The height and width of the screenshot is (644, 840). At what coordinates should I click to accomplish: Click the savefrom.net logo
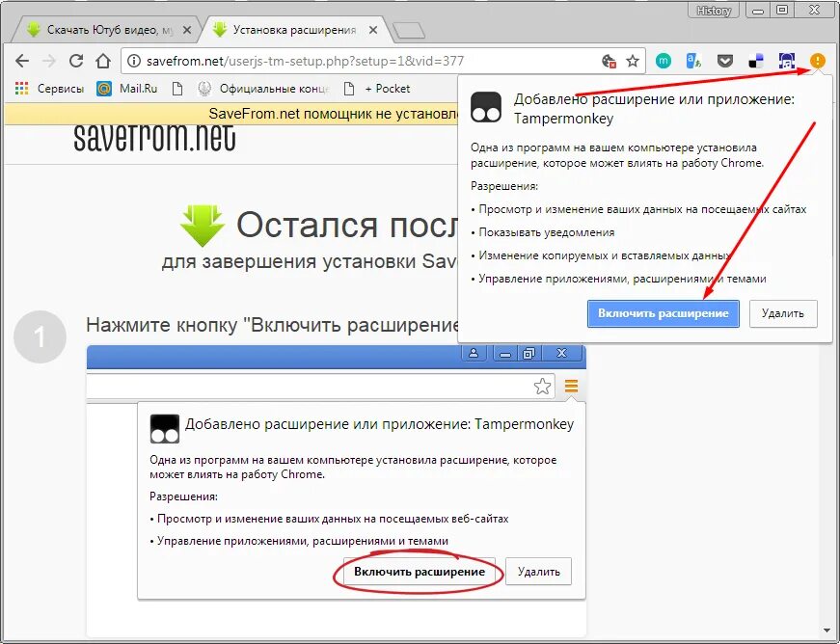[154, 138]
